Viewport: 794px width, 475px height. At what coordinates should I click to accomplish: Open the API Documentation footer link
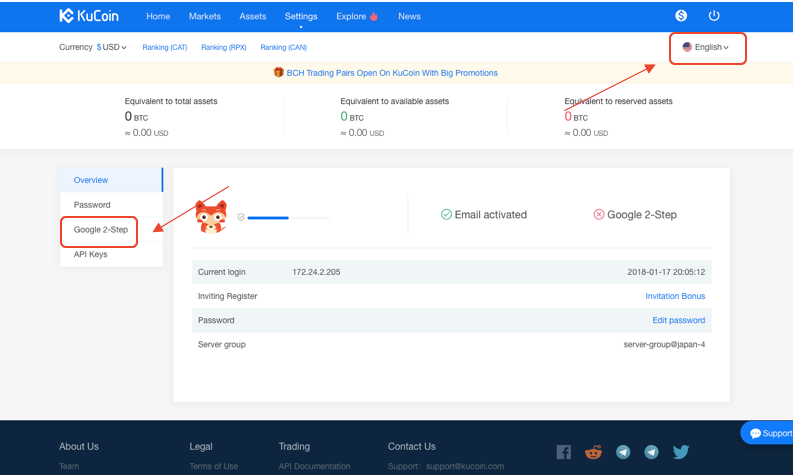[314, 466]
